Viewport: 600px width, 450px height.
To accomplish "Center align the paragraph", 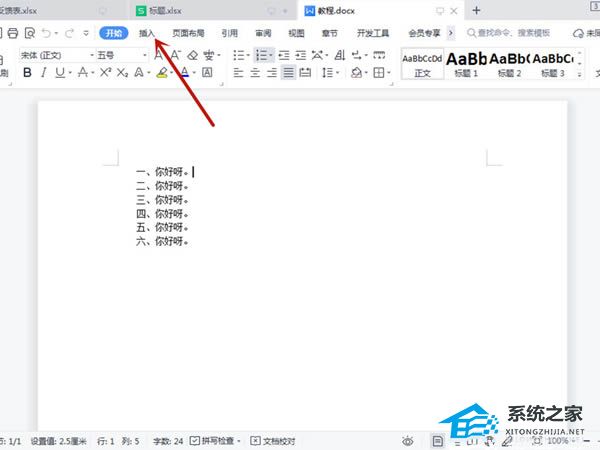I will 255,72.
